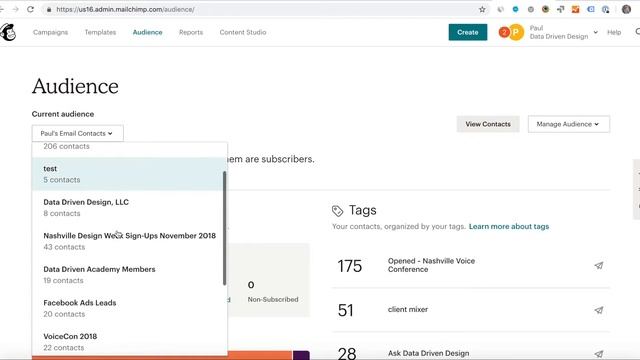Open Learn more about tags link
640x360 pixels.
tap(509, 227)
